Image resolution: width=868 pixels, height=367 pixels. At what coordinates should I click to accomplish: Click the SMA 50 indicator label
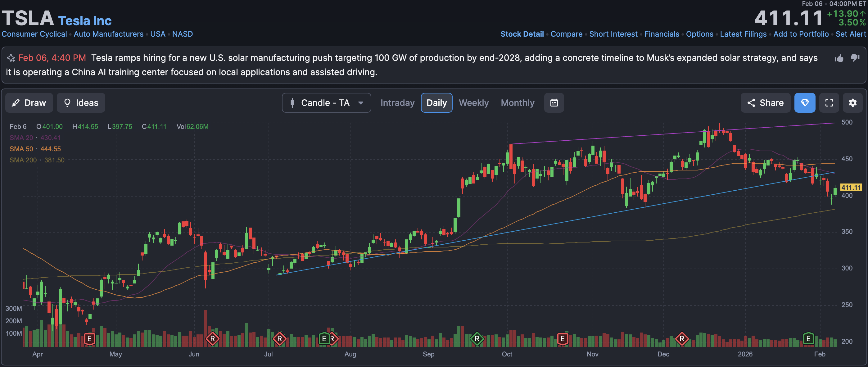pyautogui.click(x=21, y=149)
